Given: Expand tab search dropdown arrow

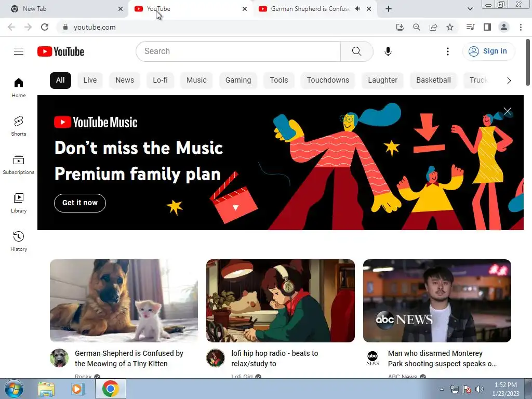Looking at the screenshot, I should (470, 9).
